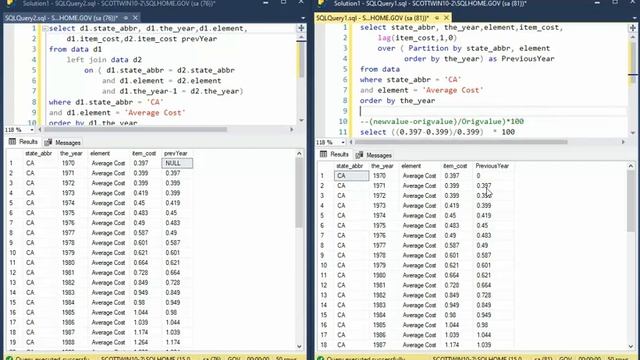Close the SQLQuery2.sql tab

(x=135, y=18)
